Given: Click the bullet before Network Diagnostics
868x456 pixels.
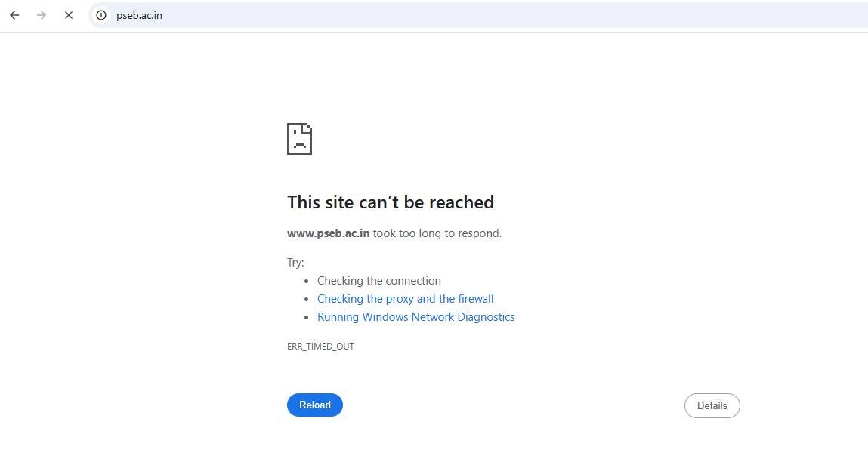Looking at the screenshot, I should pyautogui.click(x=307, y=318).
